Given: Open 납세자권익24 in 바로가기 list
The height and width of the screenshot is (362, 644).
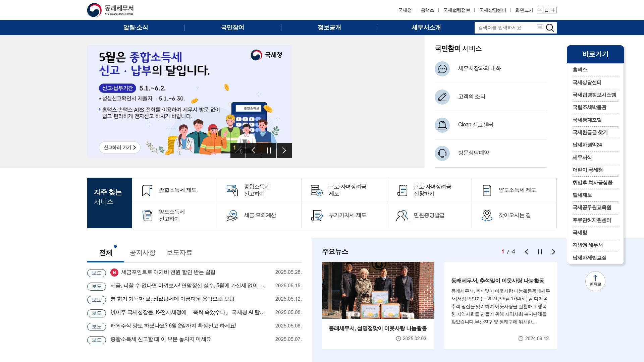Looking at the screenshot, I should pyautogui.click(x=587, y=145).
